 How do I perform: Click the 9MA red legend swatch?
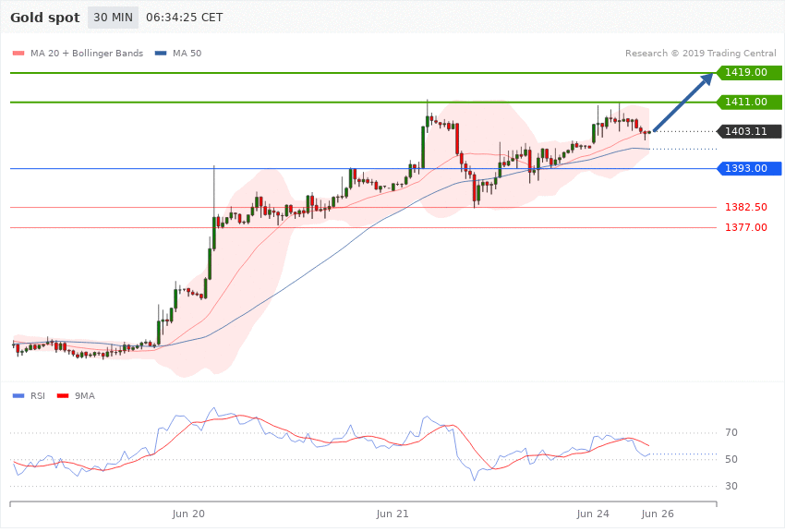click(x=63, y=396)
